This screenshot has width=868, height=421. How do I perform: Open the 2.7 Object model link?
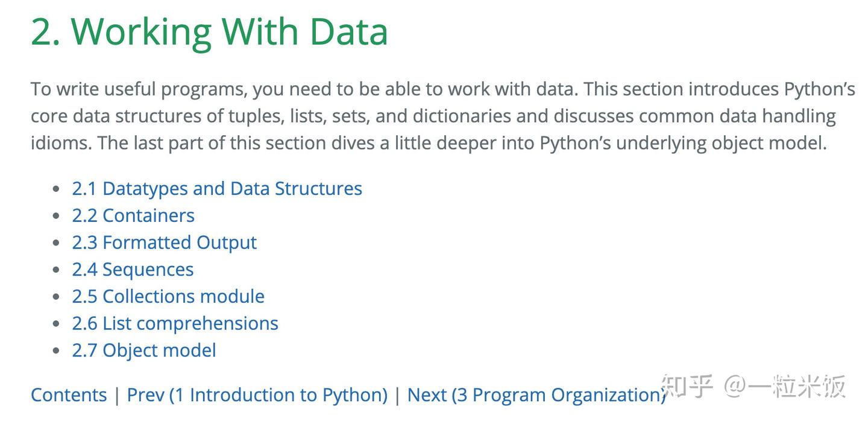tap(144, 350)
